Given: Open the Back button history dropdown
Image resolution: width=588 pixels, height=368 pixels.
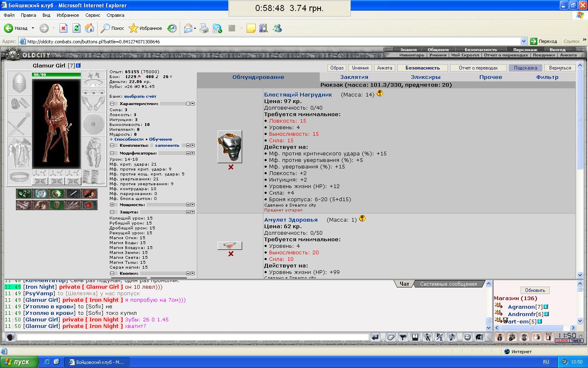Looking at the screenshot, I should 33,28.
